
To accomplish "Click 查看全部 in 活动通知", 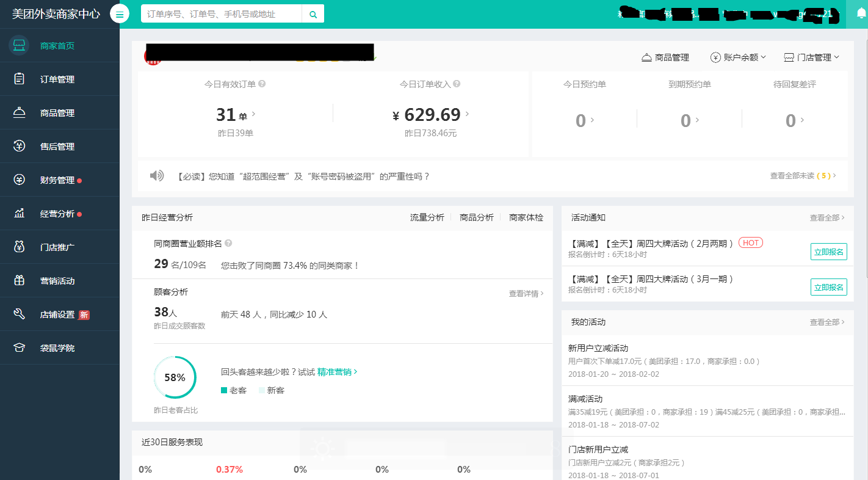I will [827, 217].
